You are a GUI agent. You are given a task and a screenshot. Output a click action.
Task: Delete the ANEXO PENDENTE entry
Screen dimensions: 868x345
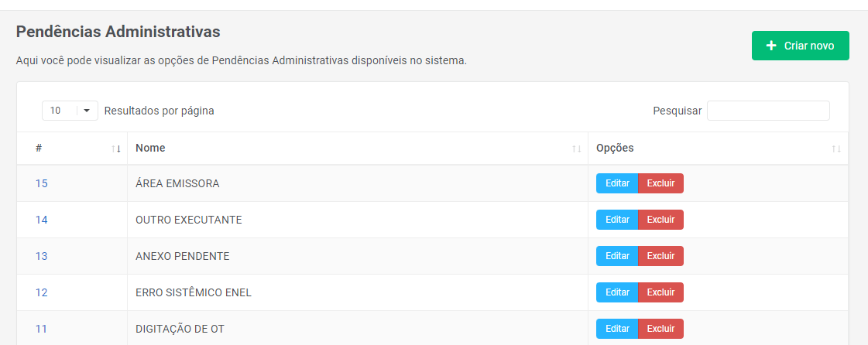tap(660, 256)
